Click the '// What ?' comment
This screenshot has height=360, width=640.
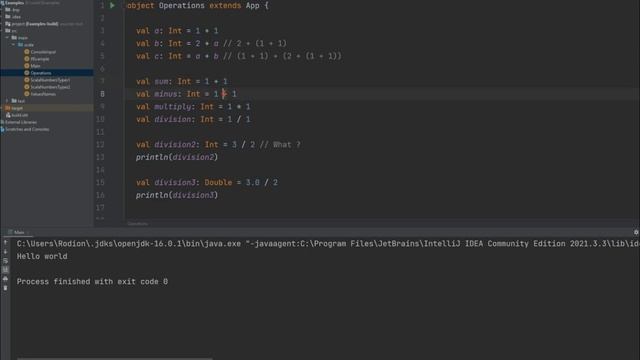[x=280, y=145]
